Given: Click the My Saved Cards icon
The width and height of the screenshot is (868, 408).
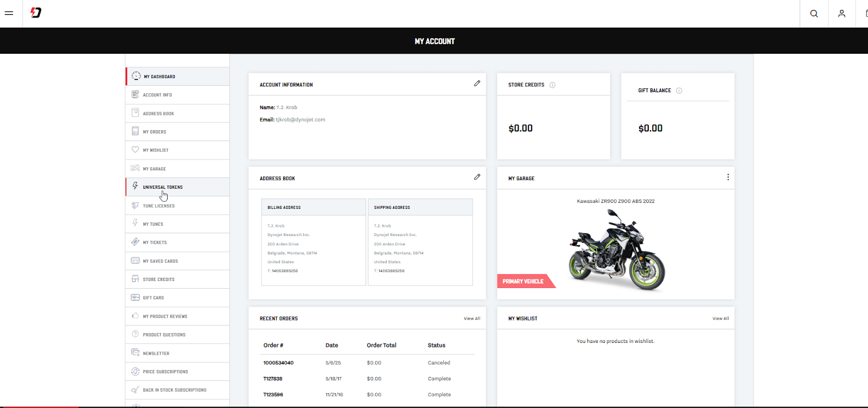Looking at the screenshot, I should [x=135, y=260].
